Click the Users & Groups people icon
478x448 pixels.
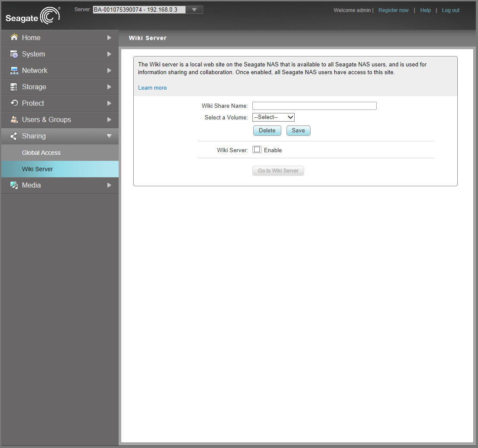click(14, 119)
